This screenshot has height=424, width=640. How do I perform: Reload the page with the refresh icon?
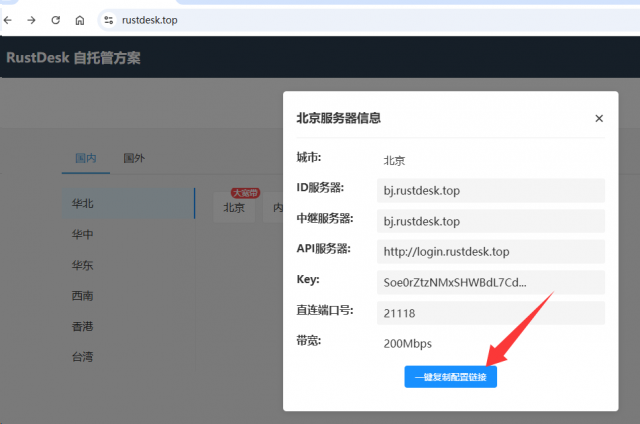[56, 20]
